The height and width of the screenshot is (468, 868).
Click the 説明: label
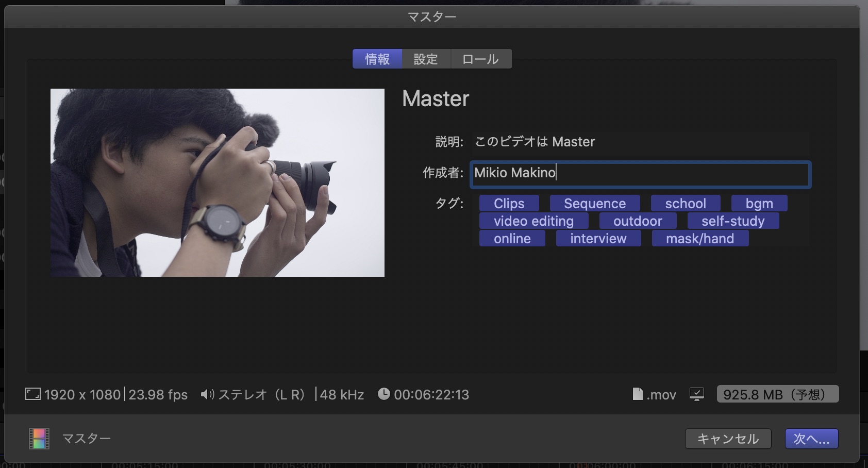[449, 142]
